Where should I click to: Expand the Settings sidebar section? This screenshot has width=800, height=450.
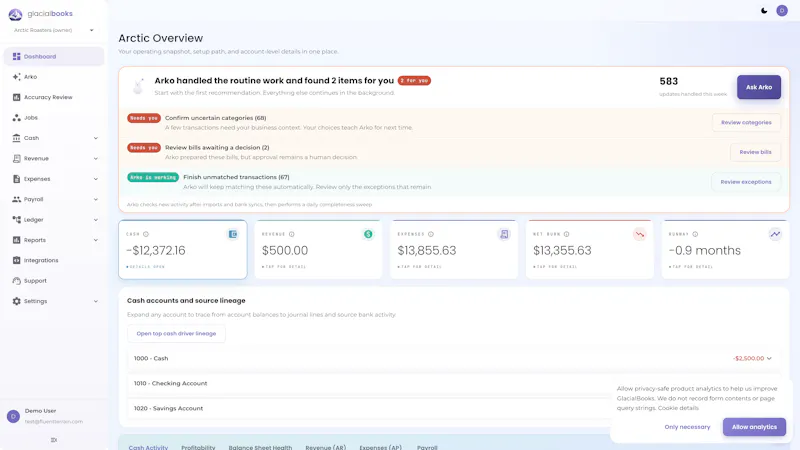(x=95, y=302)
